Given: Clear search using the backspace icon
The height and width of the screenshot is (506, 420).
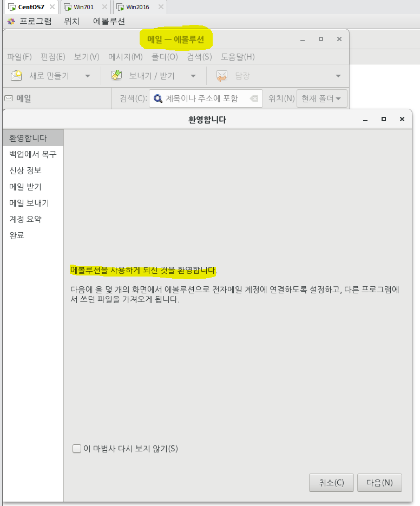Looking at the screenshot, I should (x=254, y=98).
